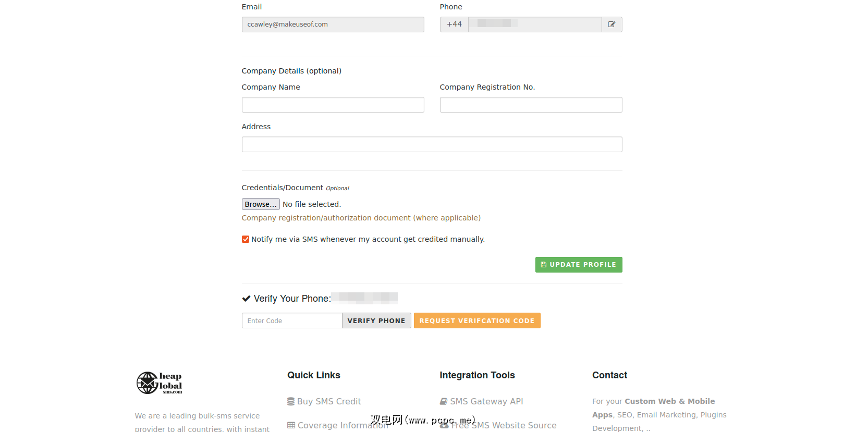The width and height of the screenshot is (868, 432).
Task: Click into the Address input field
Action: [432, 144]
